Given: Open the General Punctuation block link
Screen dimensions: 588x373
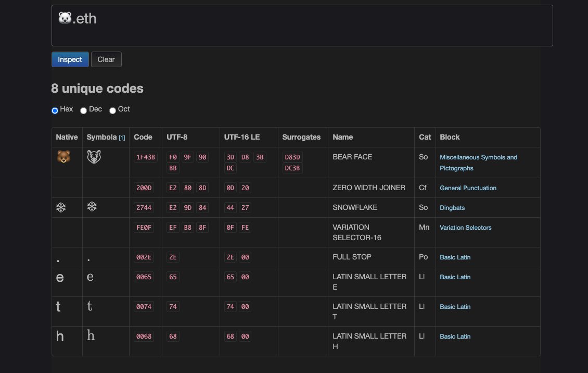Looking at the screenshot, I should click(x=468, y=188).
